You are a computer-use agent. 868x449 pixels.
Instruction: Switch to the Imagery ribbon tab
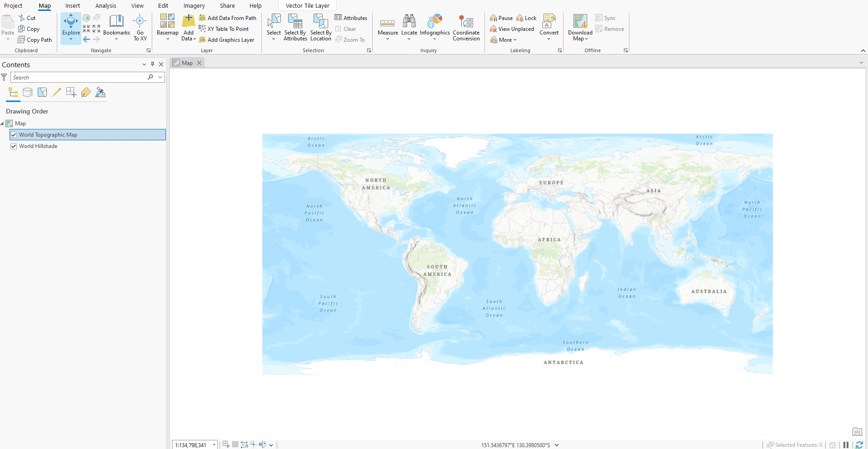pos(194,6)
